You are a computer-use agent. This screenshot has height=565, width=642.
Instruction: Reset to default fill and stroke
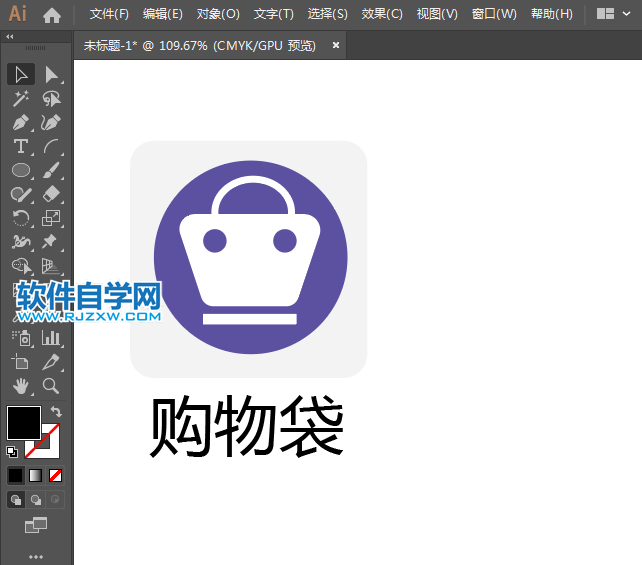click(x=12, y=452)
